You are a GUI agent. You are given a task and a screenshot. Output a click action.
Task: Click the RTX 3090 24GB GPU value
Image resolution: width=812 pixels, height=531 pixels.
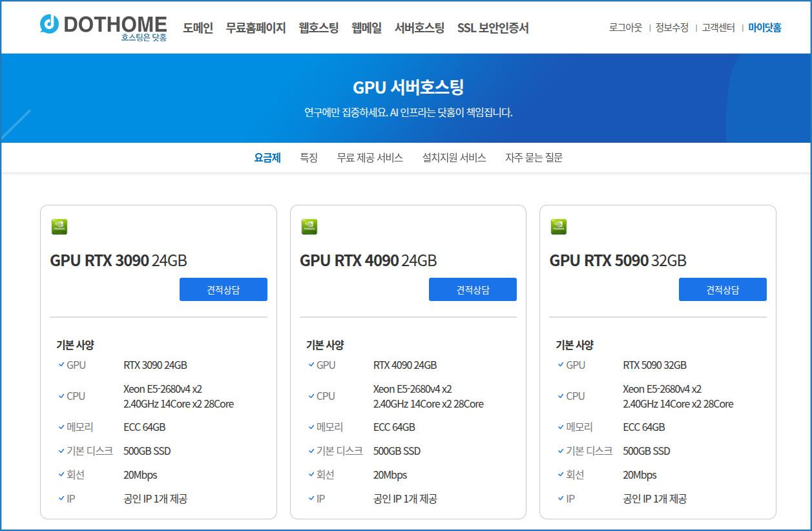[156, 365]
